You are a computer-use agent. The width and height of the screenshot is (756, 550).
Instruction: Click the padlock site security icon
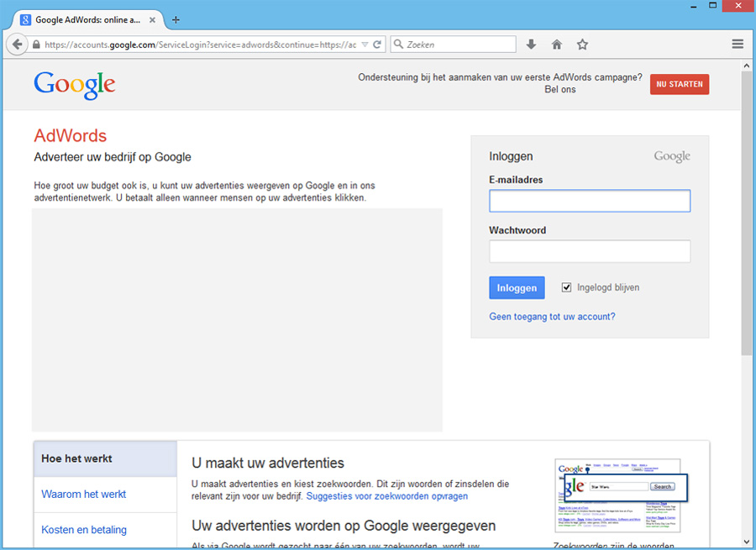(x=36, y=45)
